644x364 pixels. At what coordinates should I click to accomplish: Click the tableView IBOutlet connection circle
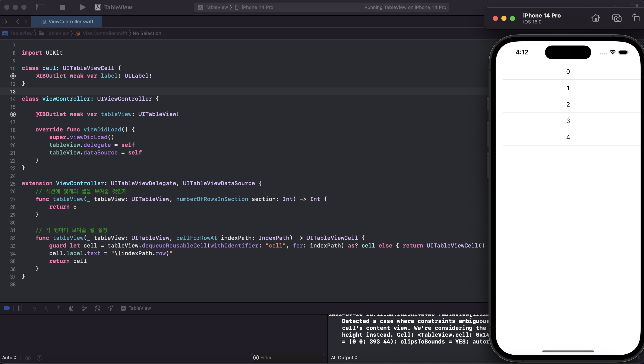13,114
